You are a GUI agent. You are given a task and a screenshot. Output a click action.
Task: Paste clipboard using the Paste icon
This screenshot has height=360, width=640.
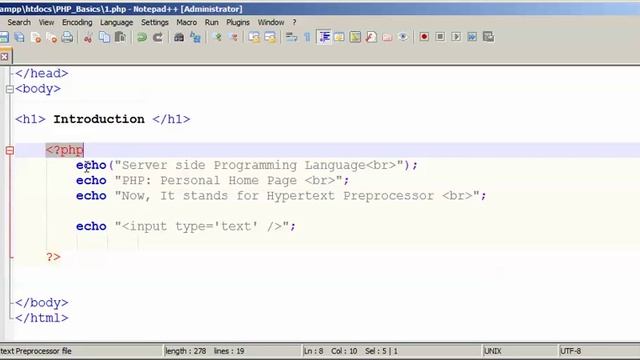120,37
